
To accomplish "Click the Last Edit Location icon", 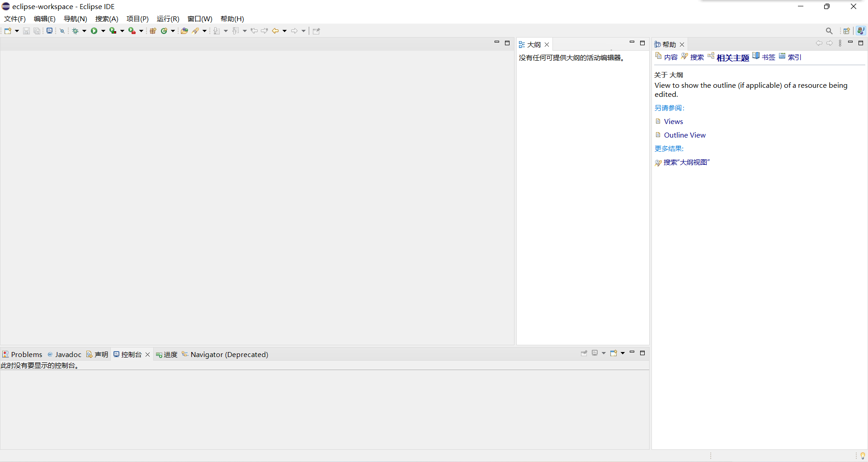I will (254, 31).
